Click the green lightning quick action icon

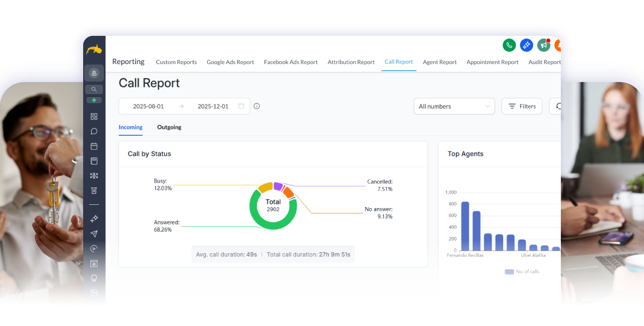tap(94, 101)
